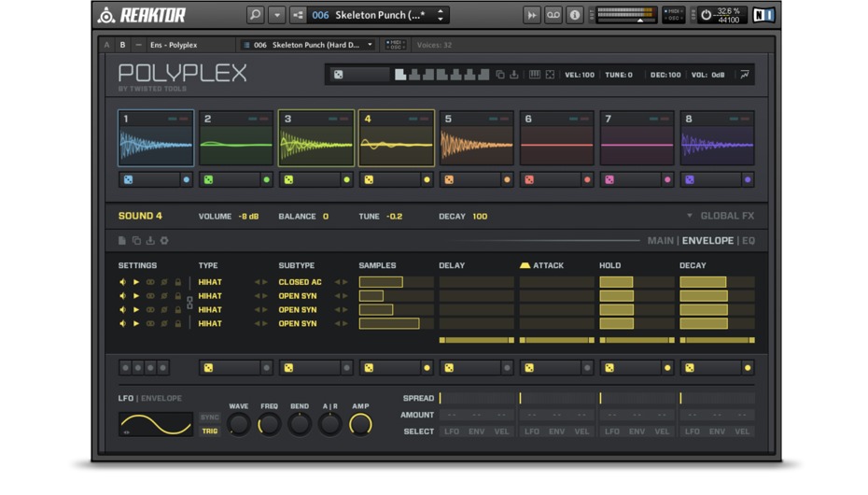Click the randomize dice below the Samples column
This screenshot has height=495, width=868.
tap(369, 368)
